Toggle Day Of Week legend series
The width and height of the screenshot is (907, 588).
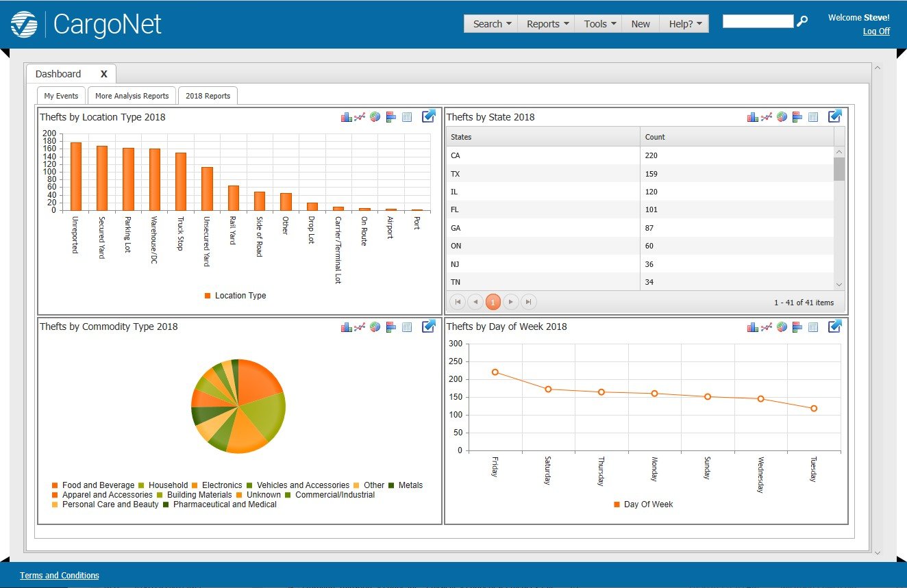pyautogui.click(x=643, y=504)
